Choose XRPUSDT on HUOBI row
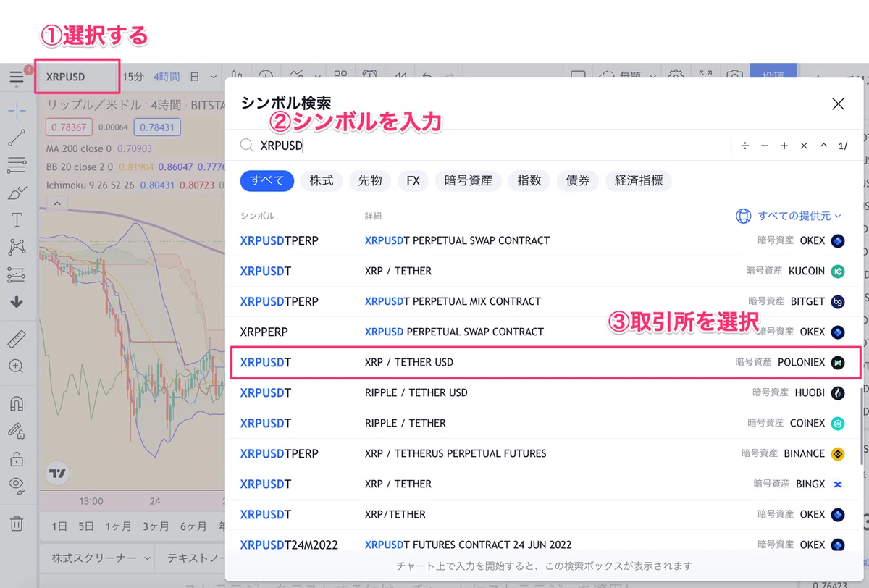 (x=545, y=392)
